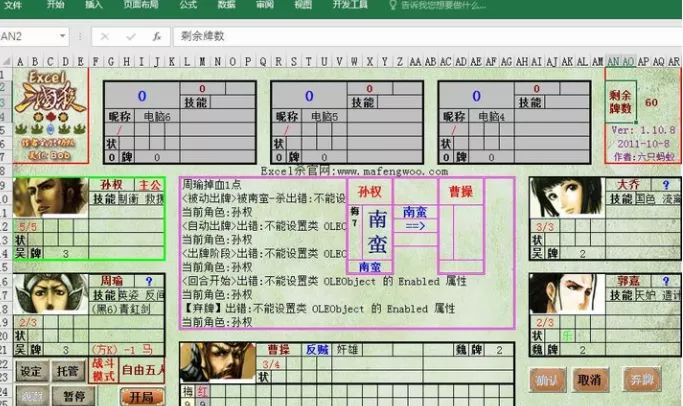Click the Select All corner triangle
This screenshot has height=406, width=683.
tap(6, 61)
